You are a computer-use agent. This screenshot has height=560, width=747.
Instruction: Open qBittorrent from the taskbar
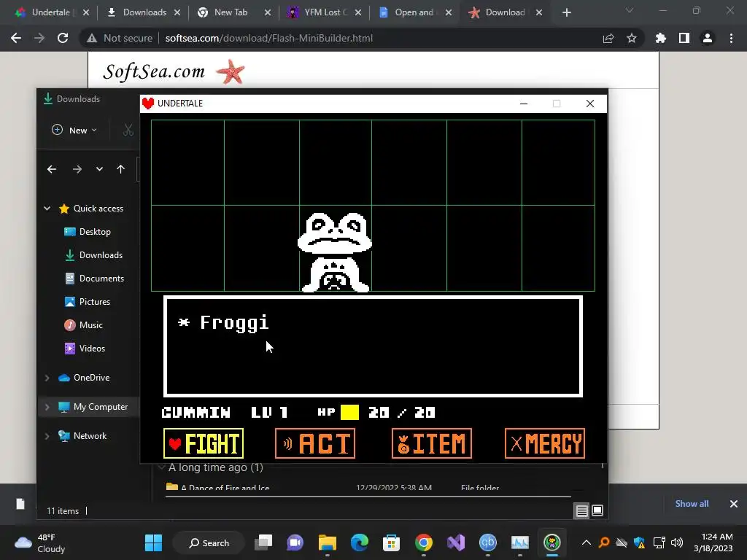(487, 542)
